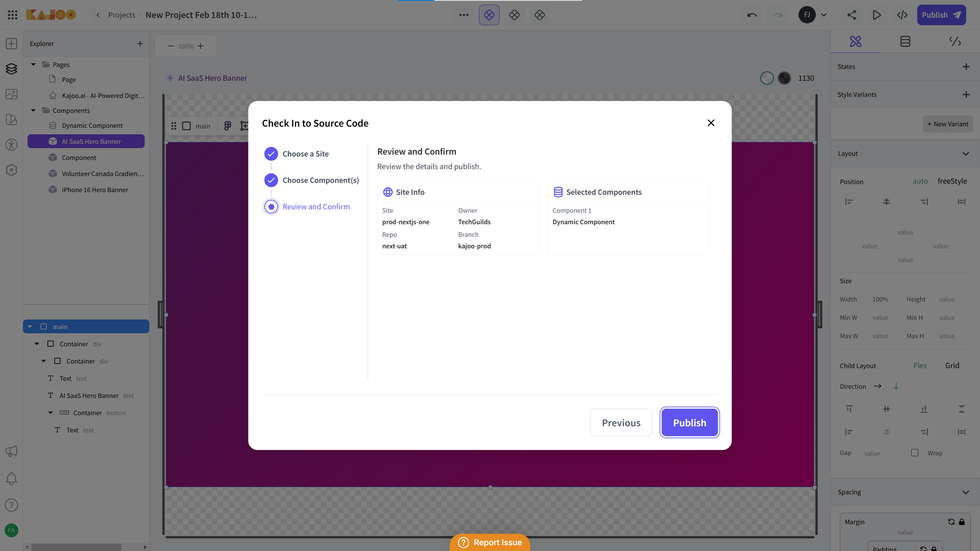Switch to the data panel tab

click(x=905, y=41)
